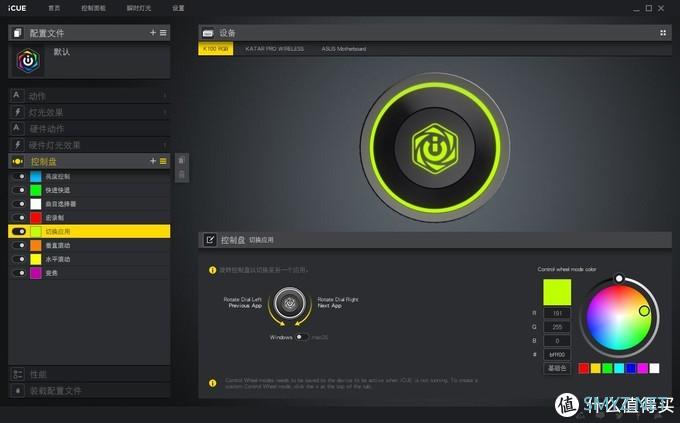Screen dimensions: 680x423
Task: Click the 动作 actions section icon
Action: click(16, 95)
